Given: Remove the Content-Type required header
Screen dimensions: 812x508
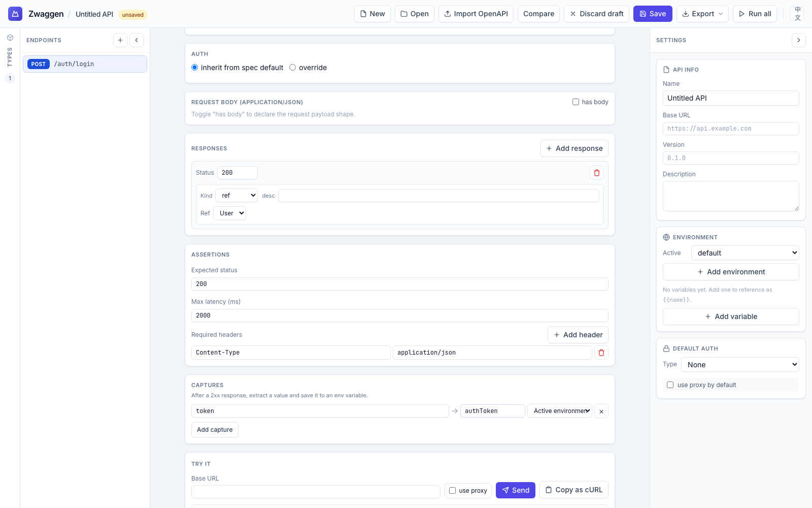Looking at the screenshot, I should [x=601, y=353].
